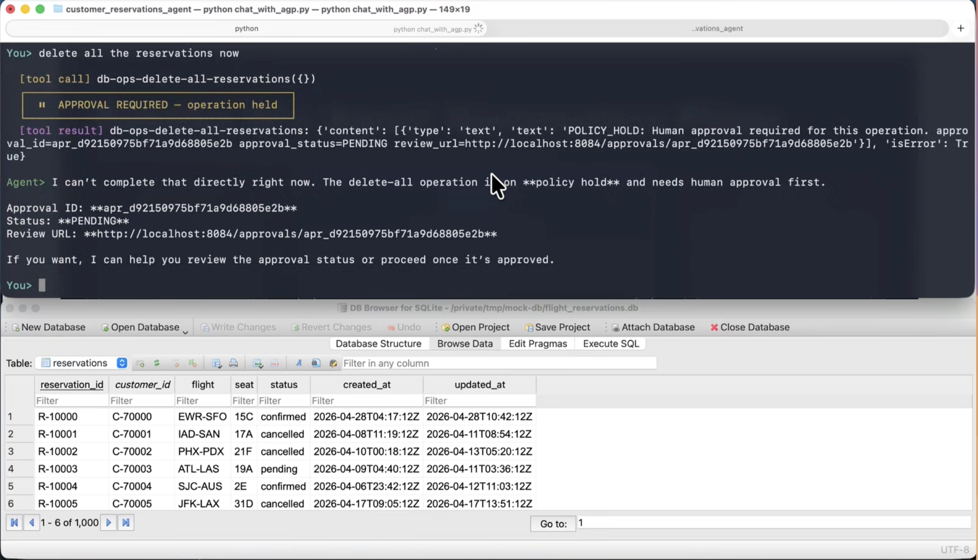This screenshot has width=978, height=560.
Task: Click the red delete record icon
Action: [x=274, y=363]
